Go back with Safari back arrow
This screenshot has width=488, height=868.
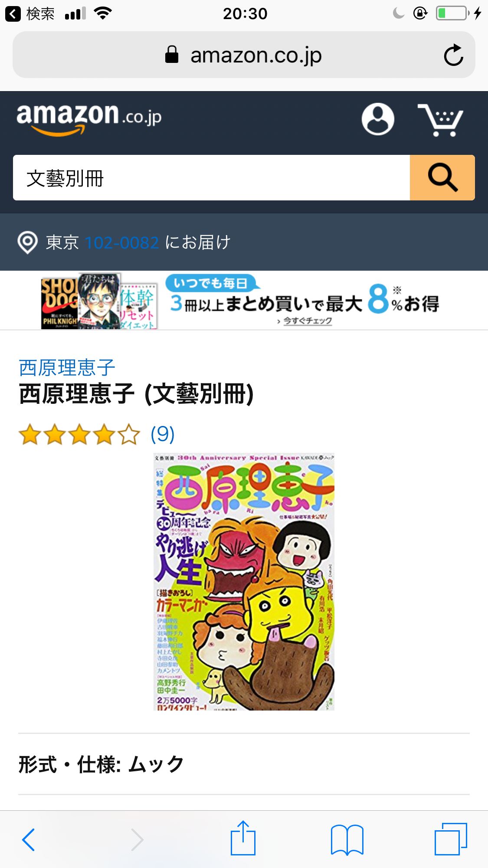click(x=29, y=839)
